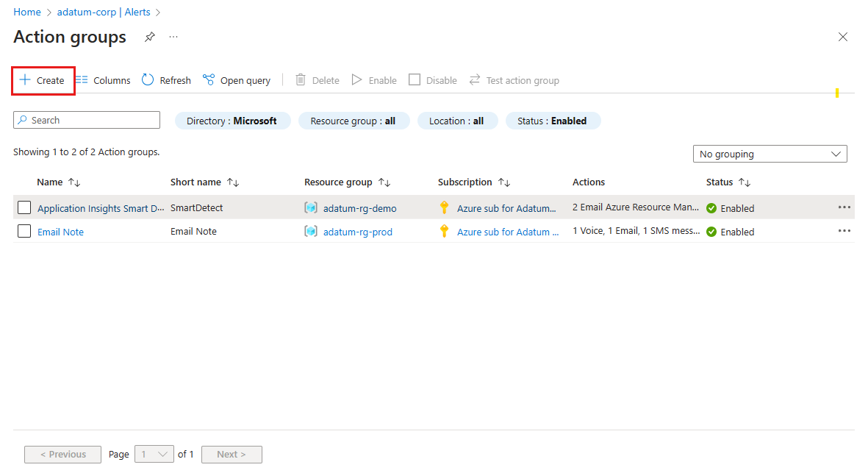Open the page number dropdown
Screen dimensions: 868x473
click(154, 455)
